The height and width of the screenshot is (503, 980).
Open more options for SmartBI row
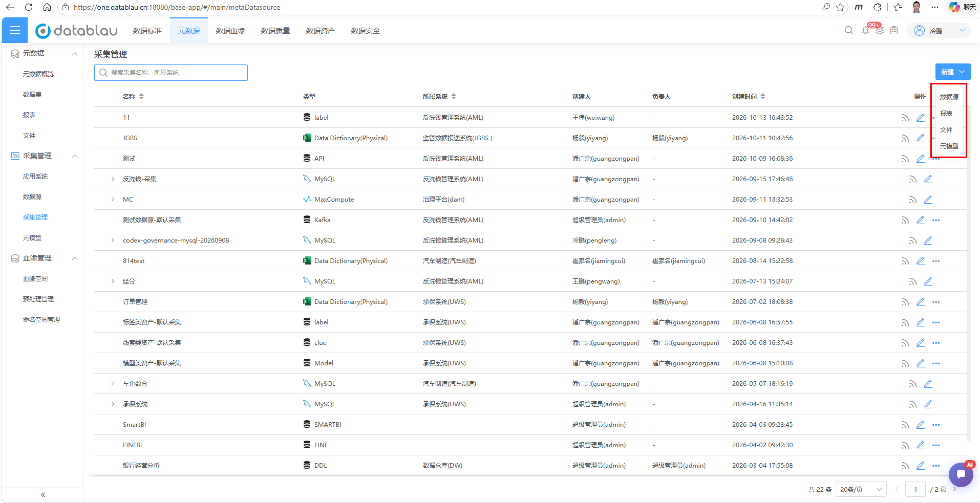point(936,425)
